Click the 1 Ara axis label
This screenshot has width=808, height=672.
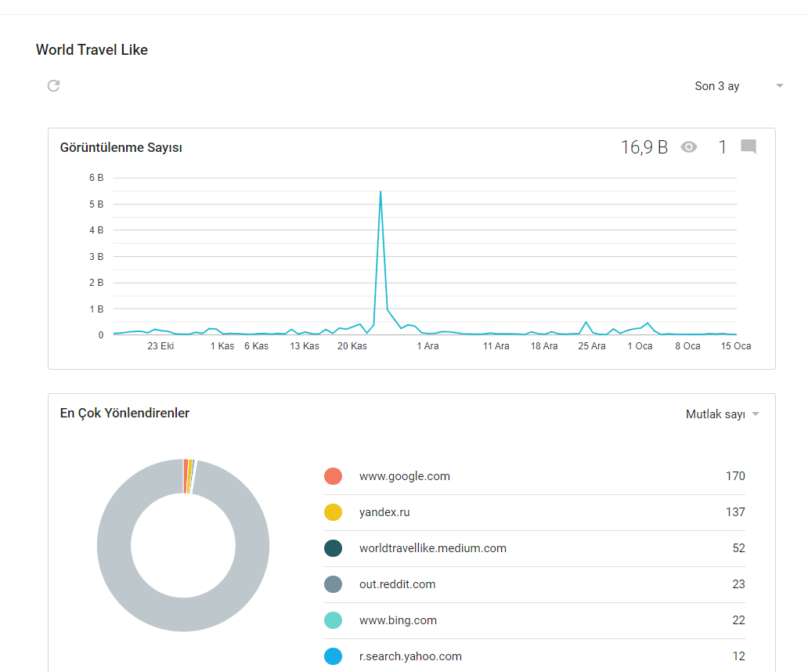pyautogui.click(x=427, y=346)
